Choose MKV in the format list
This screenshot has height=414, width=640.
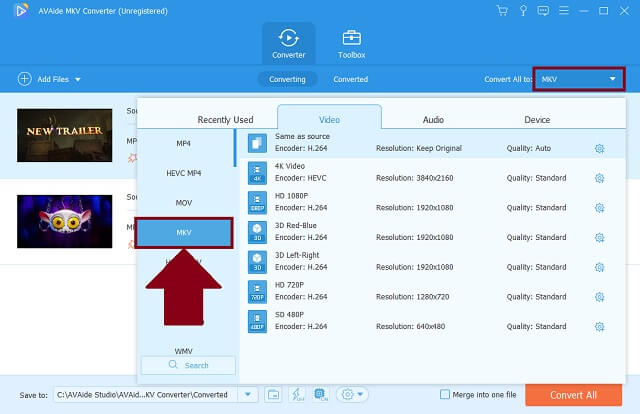tap(184, 233)
